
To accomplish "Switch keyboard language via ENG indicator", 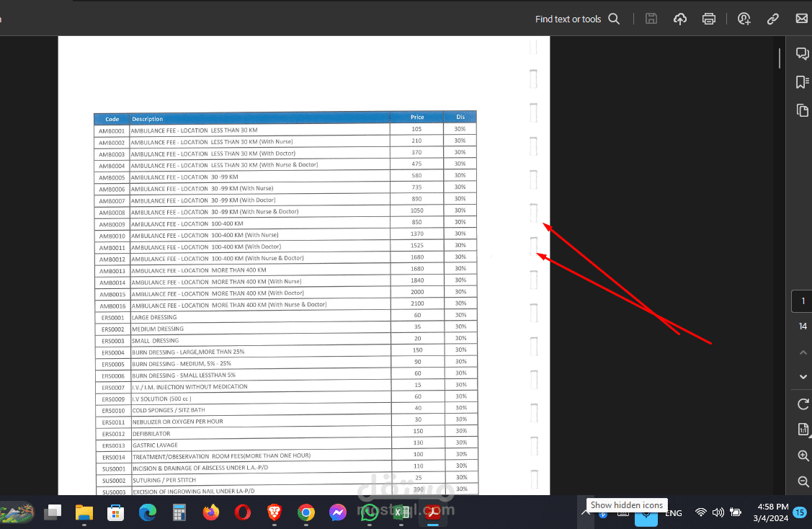I will [x=673, y=512].
